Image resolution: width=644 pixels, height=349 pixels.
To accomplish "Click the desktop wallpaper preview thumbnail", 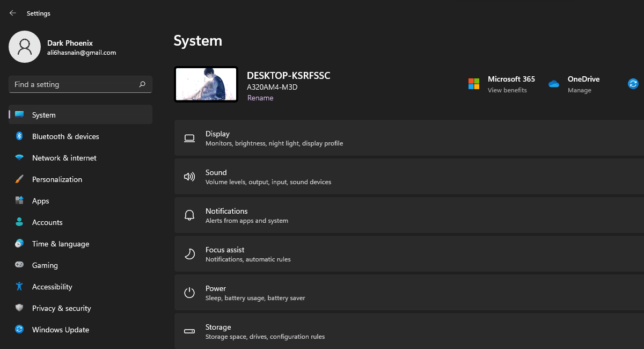I will point(206,84).
